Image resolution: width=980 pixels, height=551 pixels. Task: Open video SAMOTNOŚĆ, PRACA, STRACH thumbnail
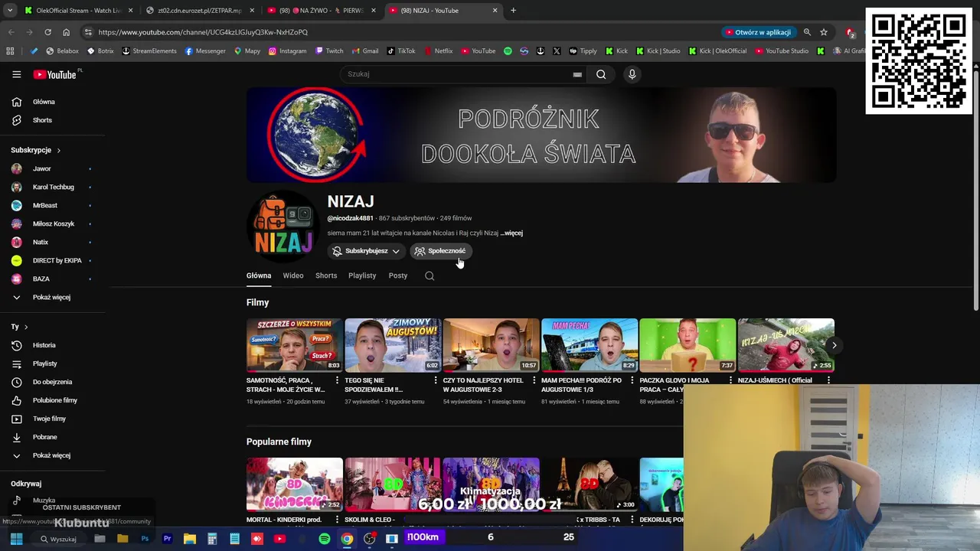click(x=295, y=345)
